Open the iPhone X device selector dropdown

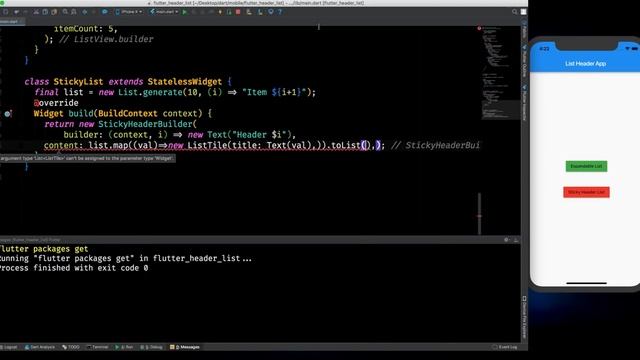click(x=129, y=12)
